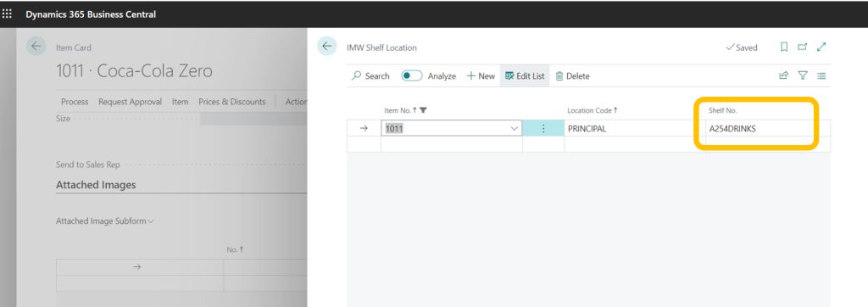Open the Item menu on Item Card
Viewport: 868px width, 307px height.
180,102
